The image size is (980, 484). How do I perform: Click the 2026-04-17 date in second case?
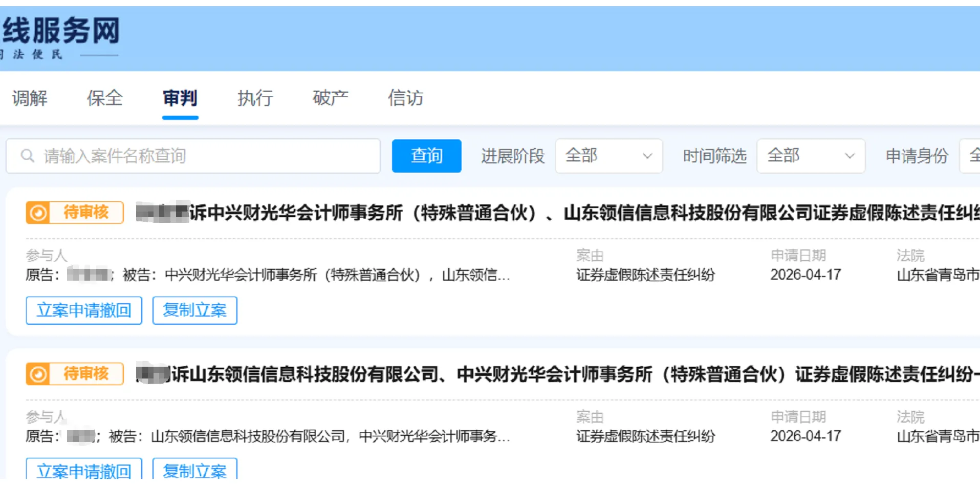(805, 436)
